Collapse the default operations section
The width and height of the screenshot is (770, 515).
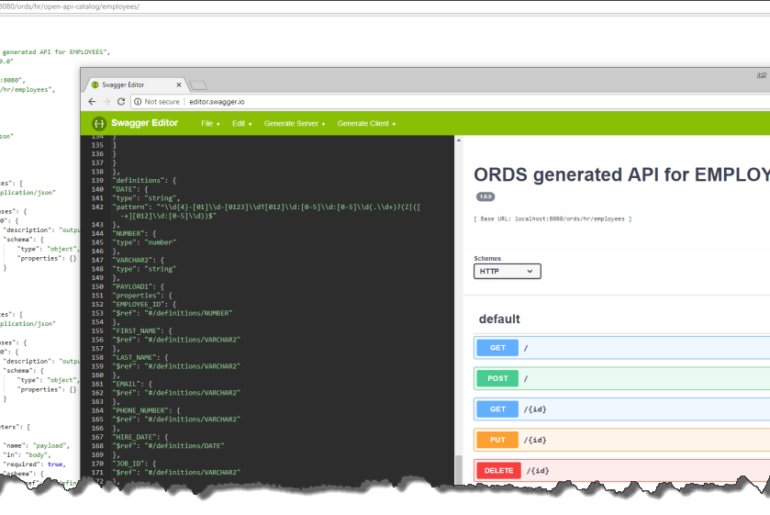[x=499, y=319]
